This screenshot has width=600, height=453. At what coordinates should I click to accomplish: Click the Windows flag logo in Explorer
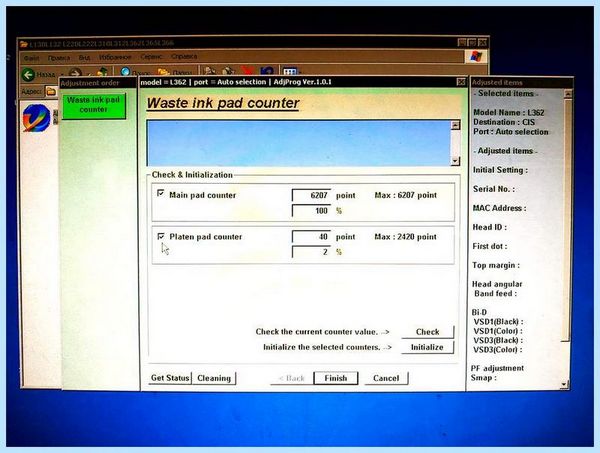coord(476,56)
